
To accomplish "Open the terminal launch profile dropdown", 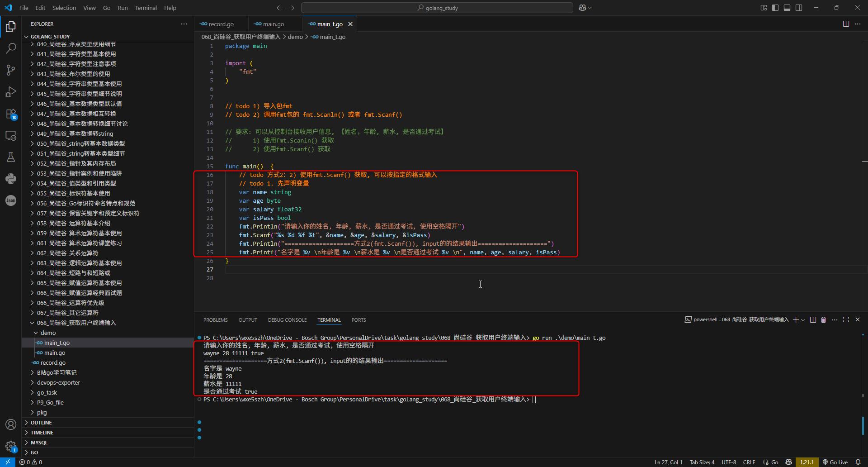I will tap(803, 319).
